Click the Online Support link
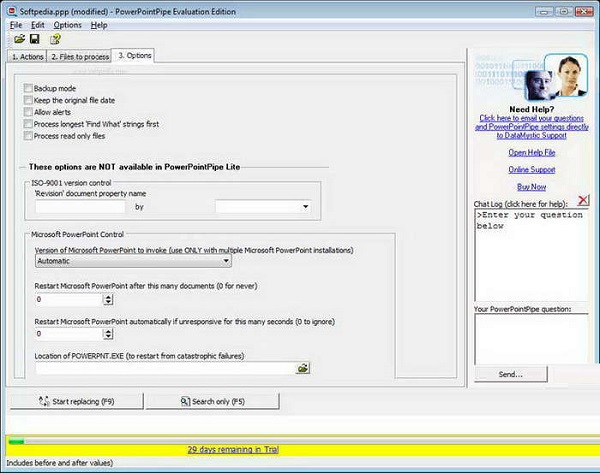Viewport: 600px width, 473px height. (532, 170)
